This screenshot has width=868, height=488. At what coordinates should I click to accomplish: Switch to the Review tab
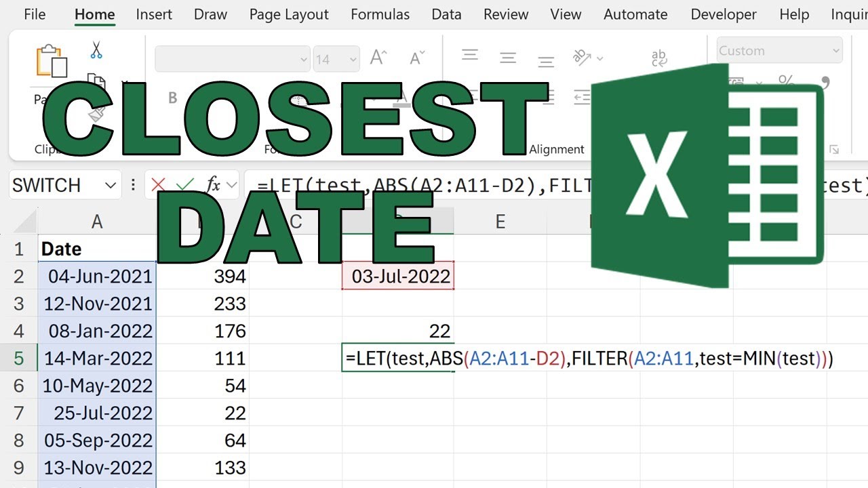(506, 14)
